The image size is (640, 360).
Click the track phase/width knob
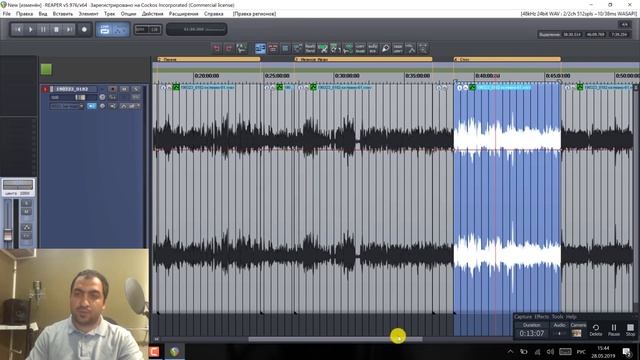click(x=102, y=106)
